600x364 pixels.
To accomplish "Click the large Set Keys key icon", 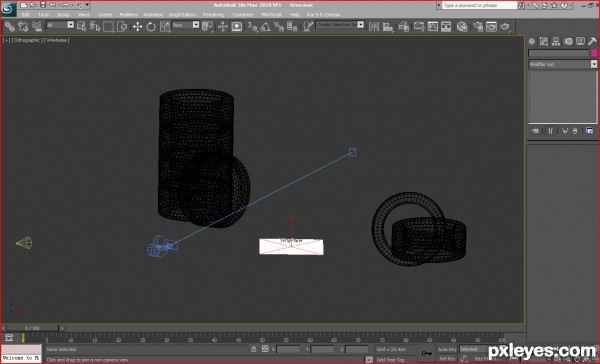I will pyautogui.click(x=427, y=353).
